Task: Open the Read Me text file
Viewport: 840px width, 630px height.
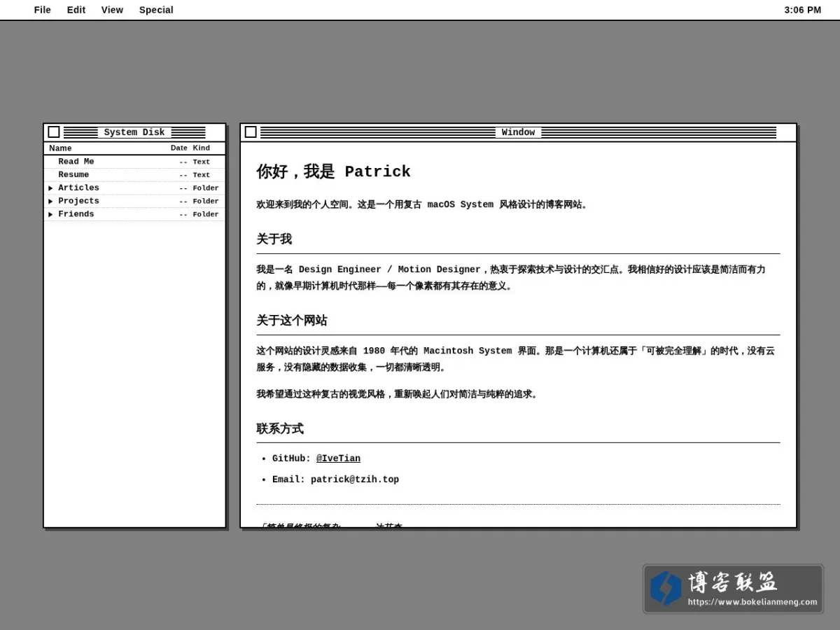Action: 134,162
